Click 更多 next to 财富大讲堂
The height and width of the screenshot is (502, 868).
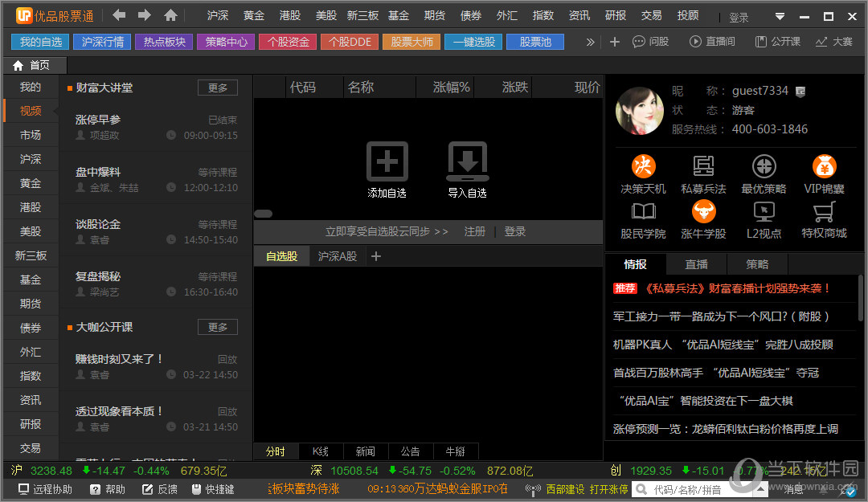tap(218, 88)
